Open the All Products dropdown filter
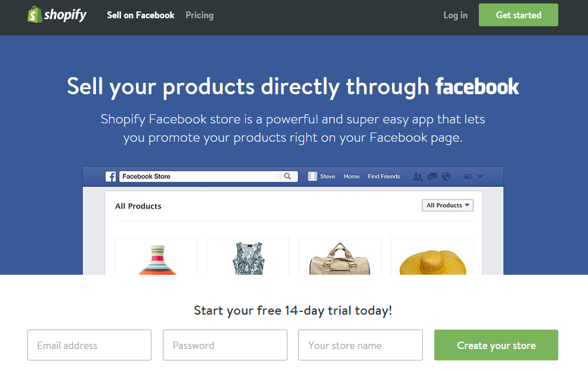588x373 pixels. coord(447,205)
